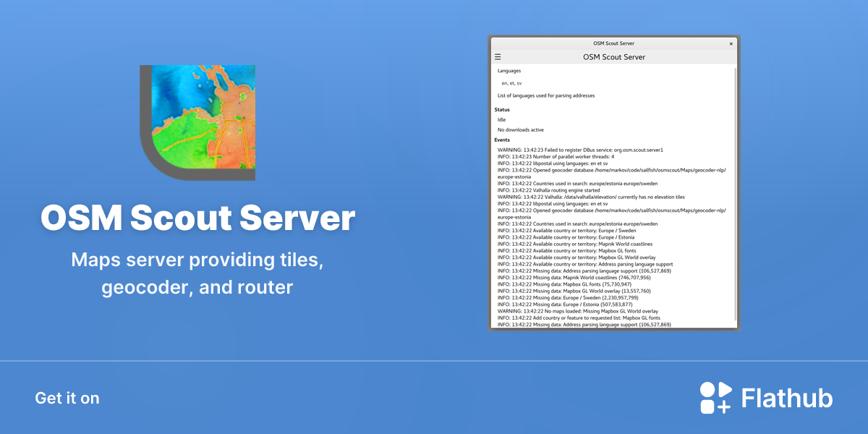Select 'Missing data: Mapnik World coastlines (746,707,956)'

click(x=574, y=278)
